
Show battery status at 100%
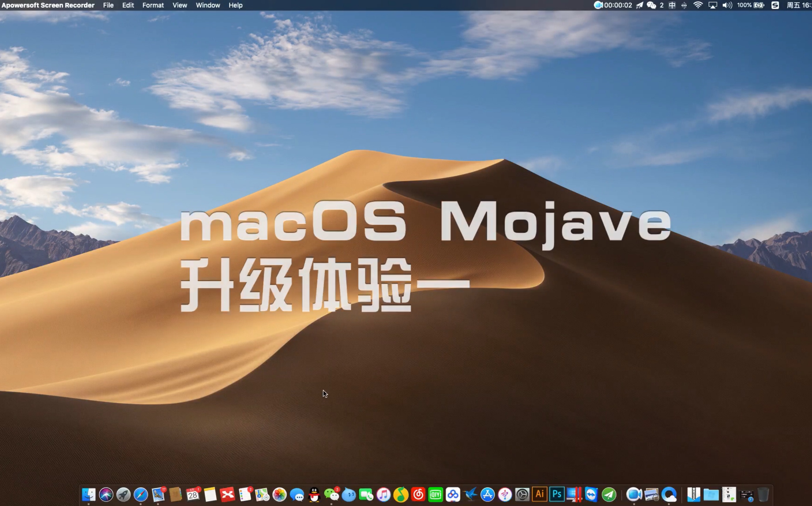click(x=751, y=5)
